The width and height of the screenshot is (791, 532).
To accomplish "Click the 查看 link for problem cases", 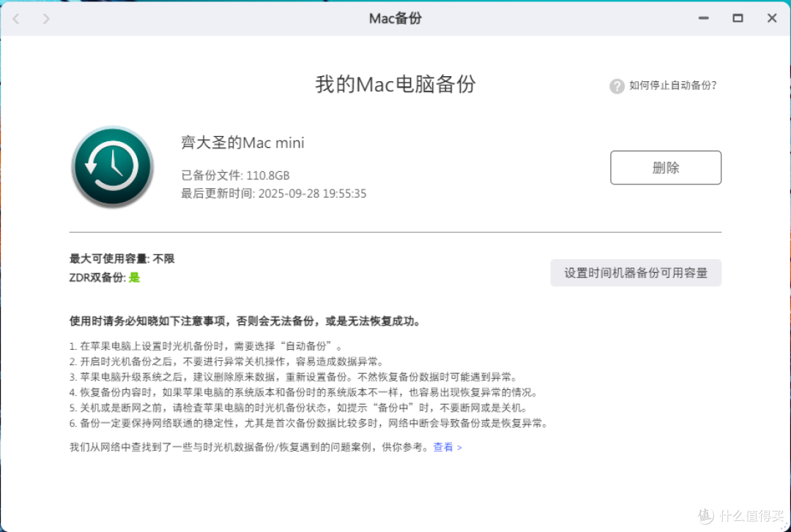I will point(443,447).
